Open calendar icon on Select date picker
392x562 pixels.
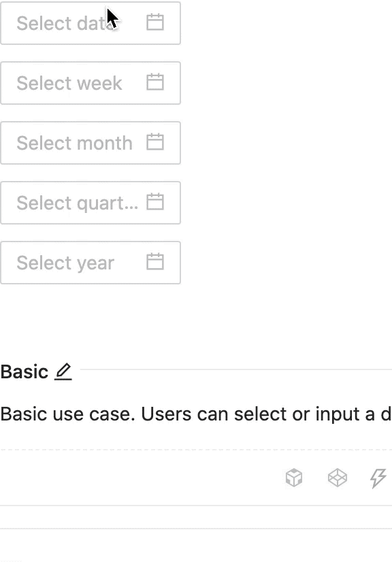(155, 22)
